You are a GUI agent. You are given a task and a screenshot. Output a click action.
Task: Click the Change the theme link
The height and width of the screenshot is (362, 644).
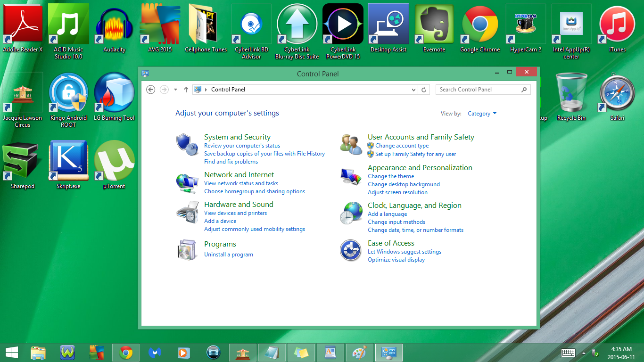pos(391,176)
